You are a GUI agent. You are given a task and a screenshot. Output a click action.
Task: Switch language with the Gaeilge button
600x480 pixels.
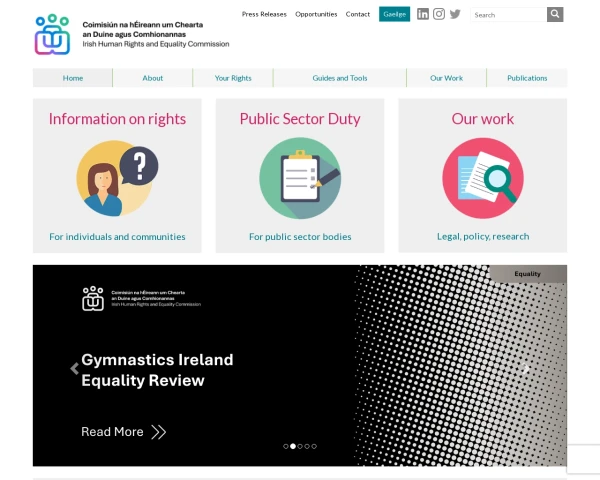[395, 14]
